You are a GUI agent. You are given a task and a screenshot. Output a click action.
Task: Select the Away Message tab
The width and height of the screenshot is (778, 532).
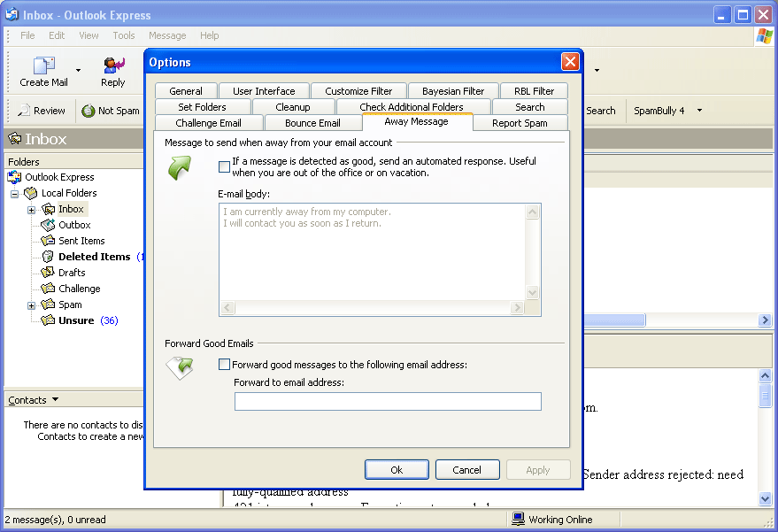click(x=417, y=121)
